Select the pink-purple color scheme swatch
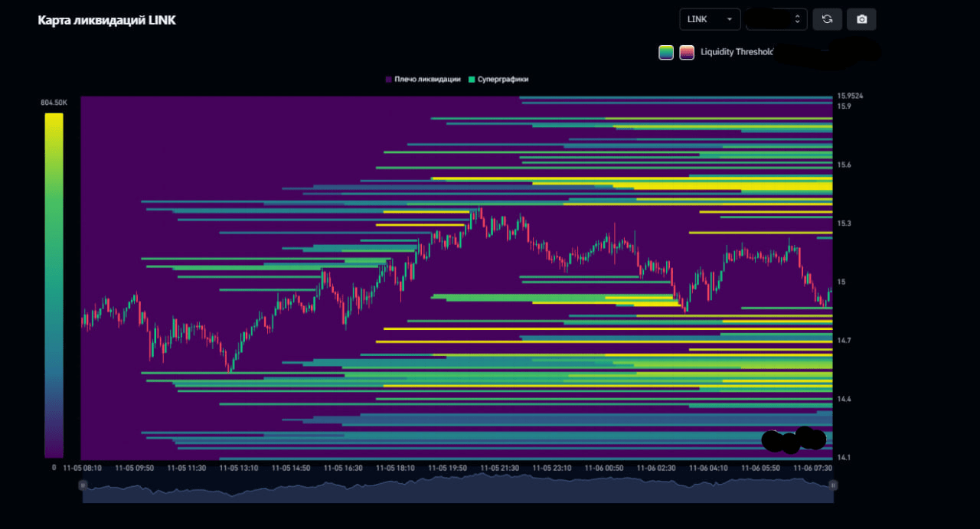 click(x=687, y=52)
